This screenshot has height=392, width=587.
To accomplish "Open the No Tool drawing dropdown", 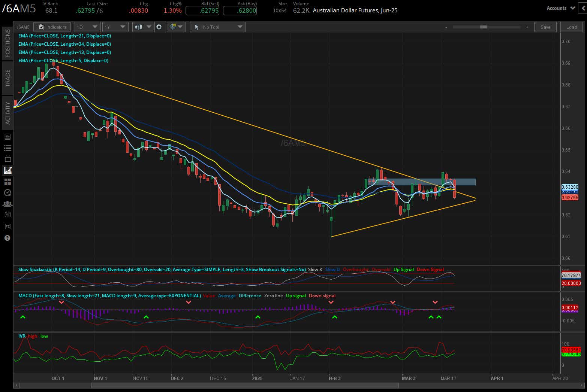I will [217, 27].
